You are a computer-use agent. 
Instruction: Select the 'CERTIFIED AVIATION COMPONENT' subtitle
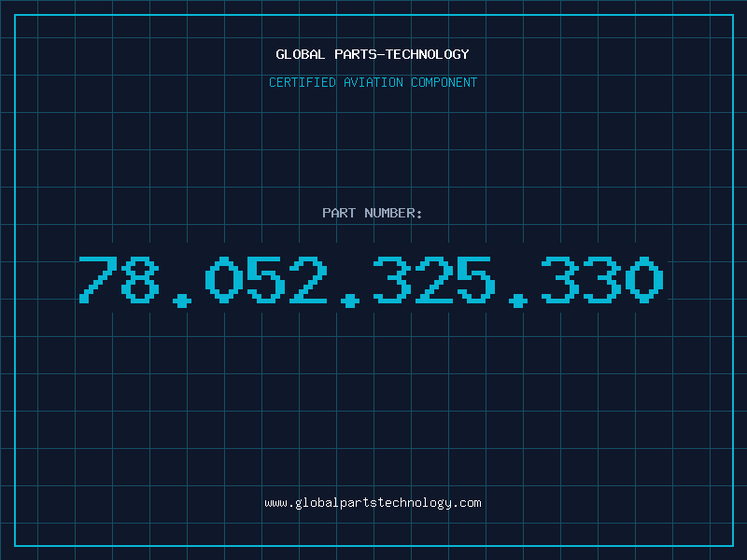point(373,82)
